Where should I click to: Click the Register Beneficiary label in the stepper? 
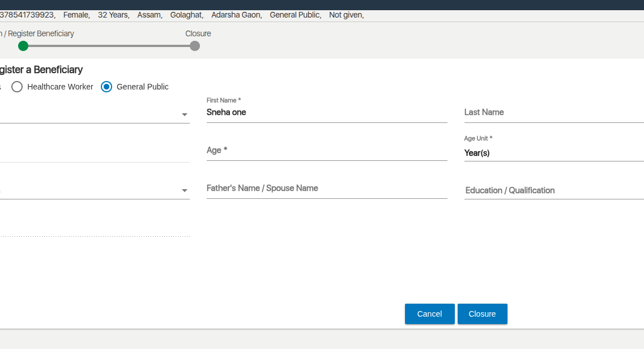[x=40, y=33]
